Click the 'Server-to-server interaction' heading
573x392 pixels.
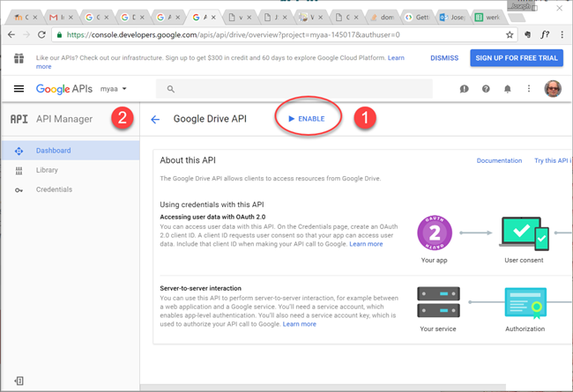click(x=201, y=288)
